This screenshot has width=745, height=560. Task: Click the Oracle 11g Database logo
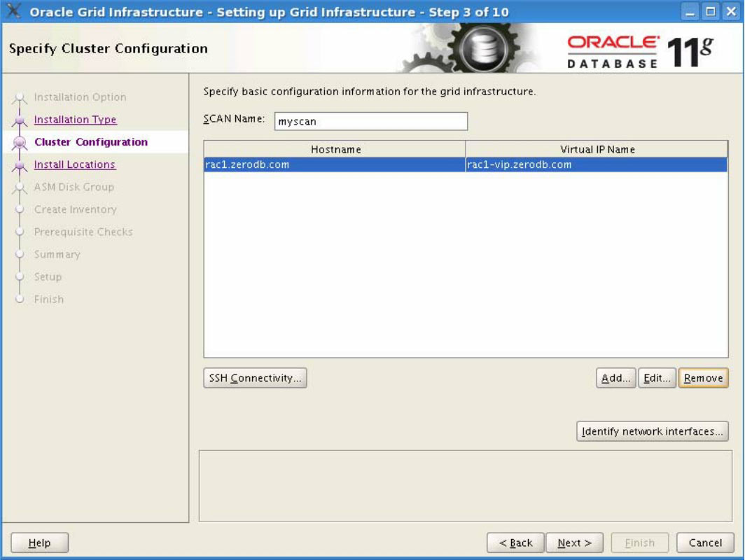pos(640,52)
